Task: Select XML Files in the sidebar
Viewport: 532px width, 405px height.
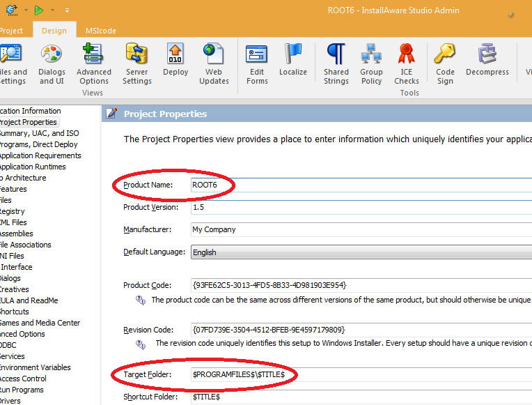Action: click(x=13, y=222)
